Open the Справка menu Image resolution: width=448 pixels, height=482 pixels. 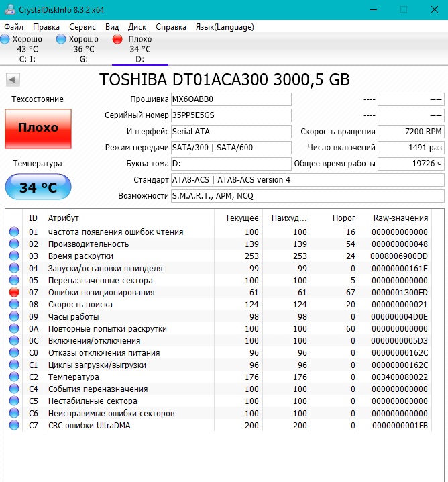[171, 27]
